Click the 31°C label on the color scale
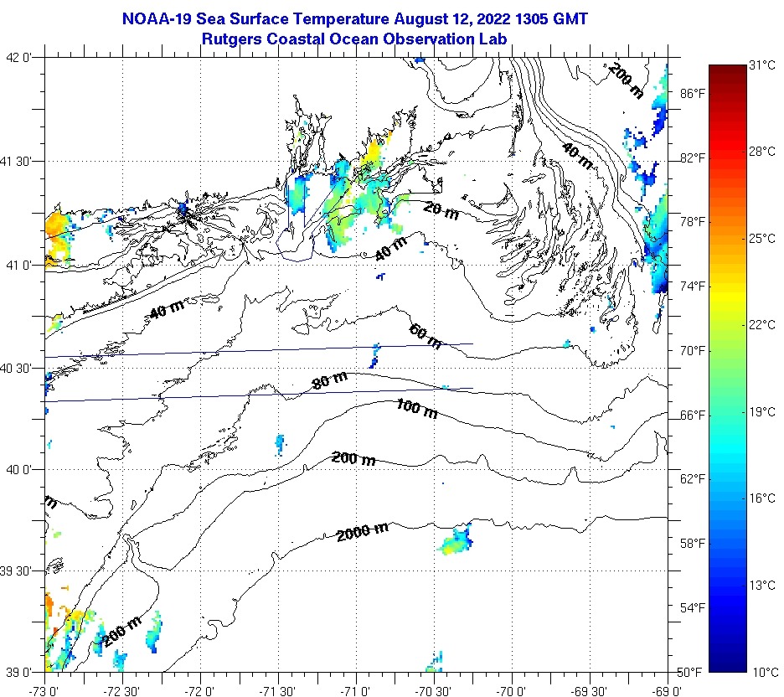The image size is (784, 697). point(763,65)
